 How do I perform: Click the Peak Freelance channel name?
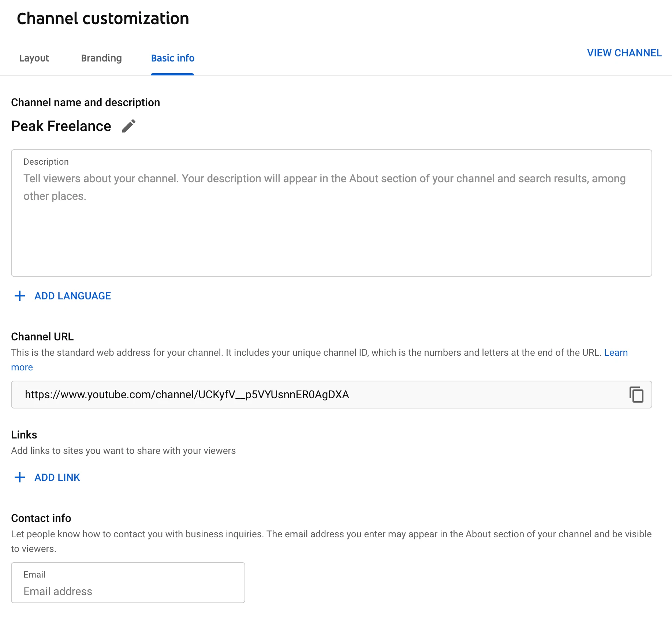click(61, 126)
